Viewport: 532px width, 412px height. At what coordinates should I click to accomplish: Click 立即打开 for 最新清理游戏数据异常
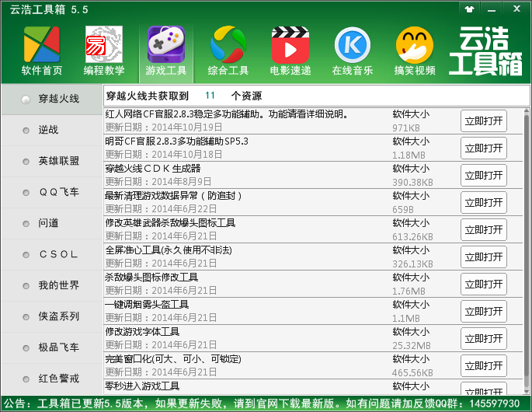[x=484, y=202]
